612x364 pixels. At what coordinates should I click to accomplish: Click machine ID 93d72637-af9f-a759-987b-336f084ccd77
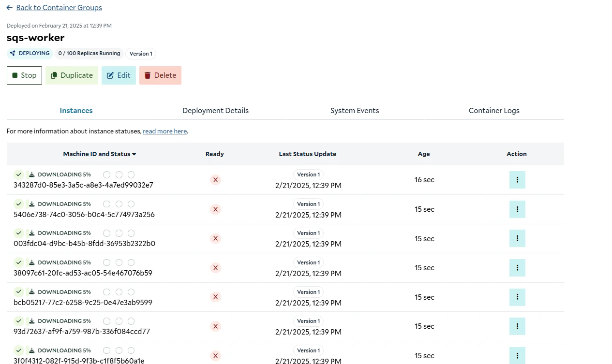point(82,331)
